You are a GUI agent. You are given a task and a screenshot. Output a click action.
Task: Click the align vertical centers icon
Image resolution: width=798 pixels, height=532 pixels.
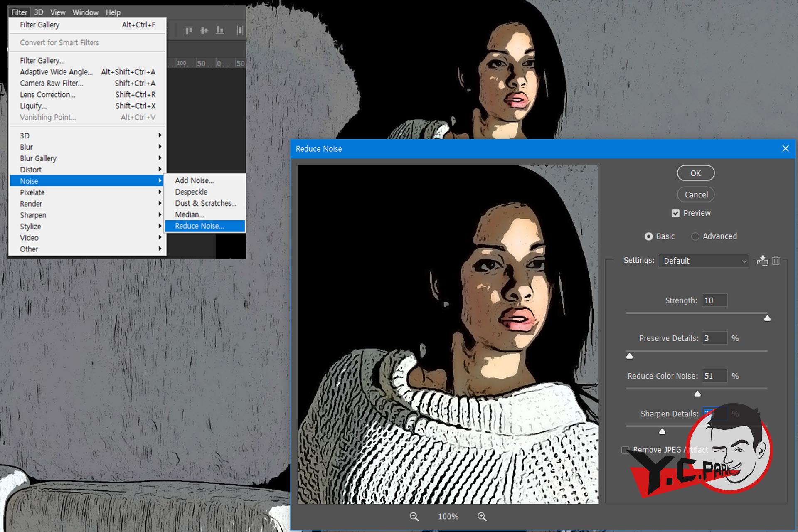pos(204,30)
